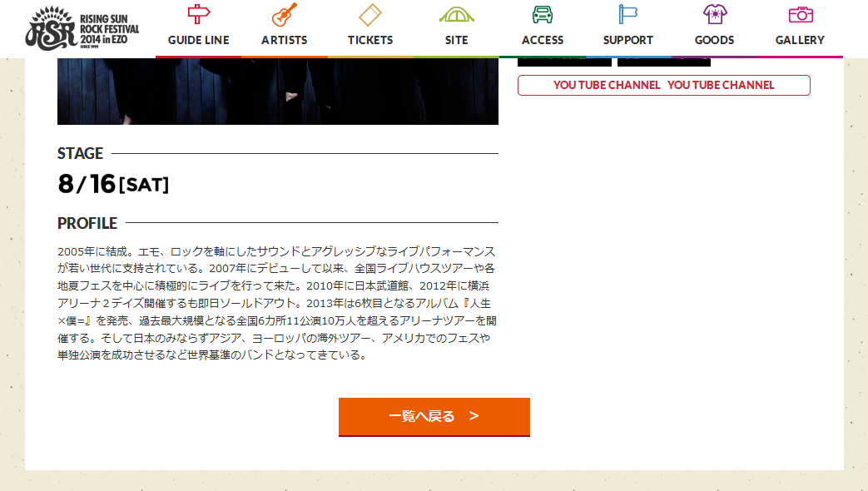Image resolution: width=868 pixels, height=491 pixels.
Task: Click the guitar icon above ARTISTS
Action: 284,14
